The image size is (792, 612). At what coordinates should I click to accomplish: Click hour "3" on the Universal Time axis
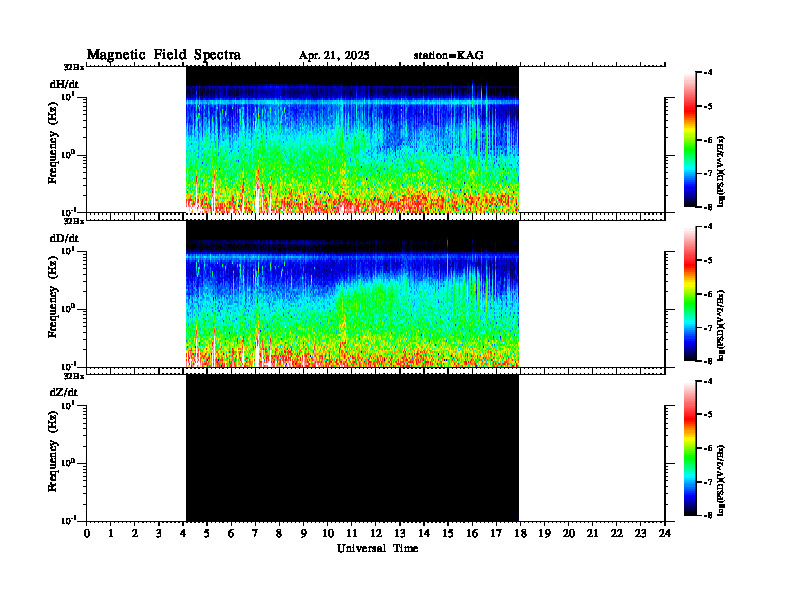click(159, 534)
